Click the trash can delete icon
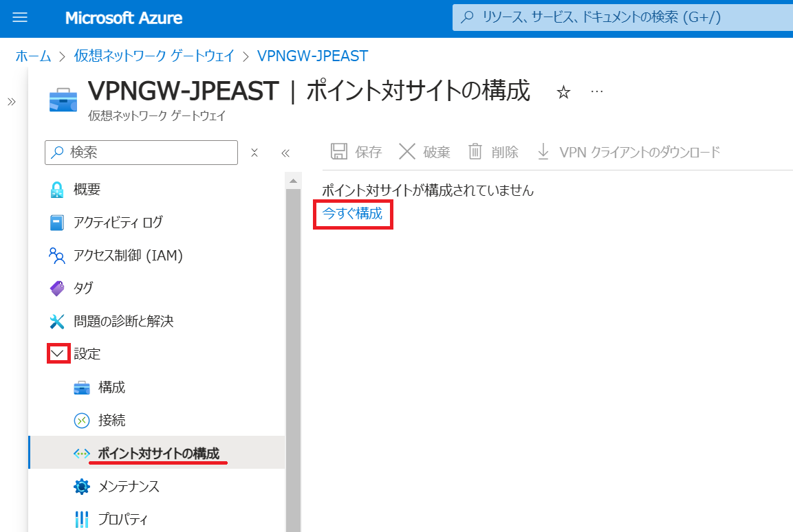The height and width of the screenshot is (532, 793). point(475,151)
